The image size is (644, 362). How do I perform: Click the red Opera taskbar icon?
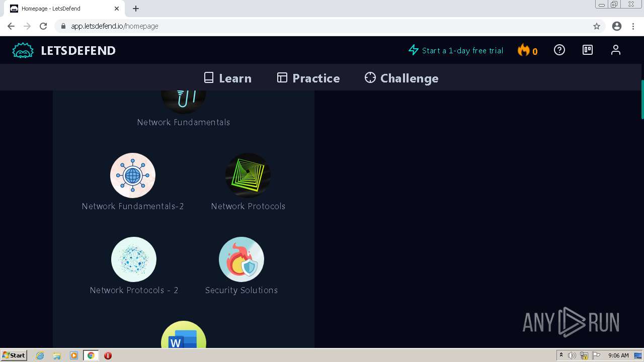[108, 355]
